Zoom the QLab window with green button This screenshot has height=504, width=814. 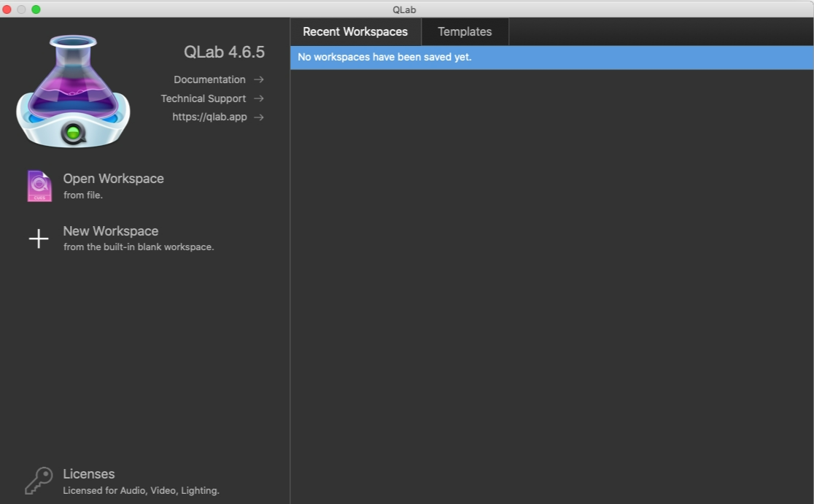tap(36, 9)
